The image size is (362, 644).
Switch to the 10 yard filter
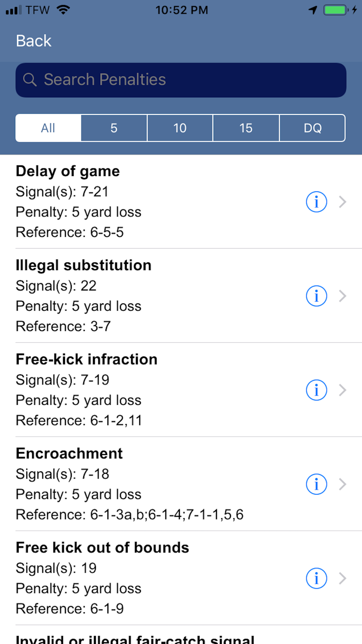pos(180,128)
